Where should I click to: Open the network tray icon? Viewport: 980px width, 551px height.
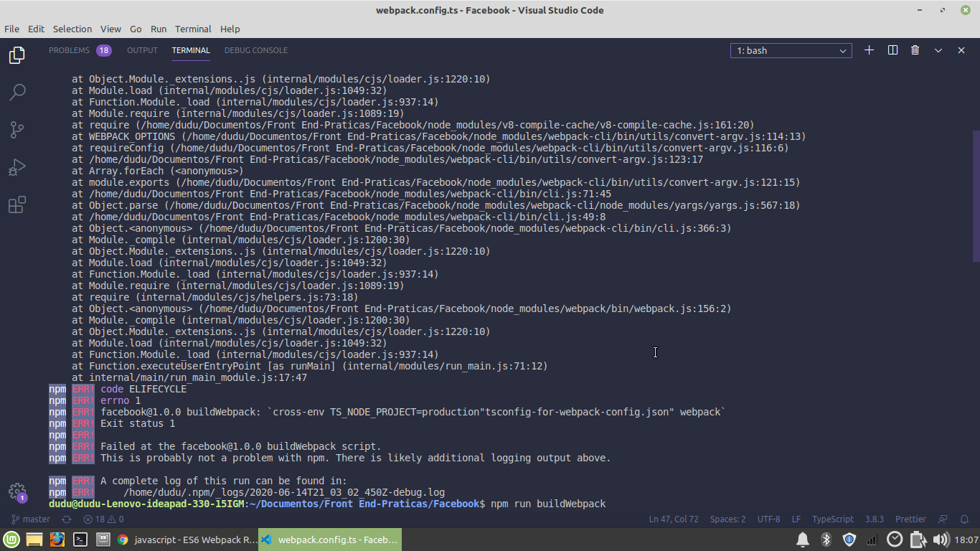pos(872,540)
